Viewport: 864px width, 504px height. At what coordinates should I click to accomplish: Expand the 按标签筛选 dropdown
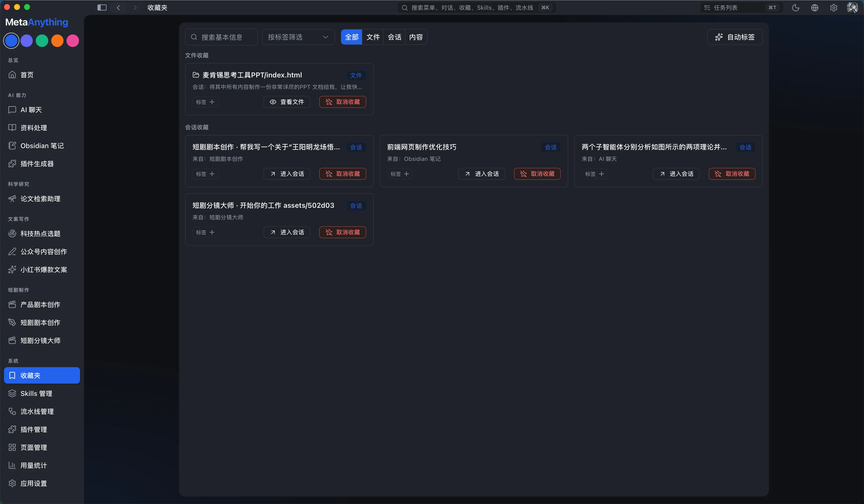point(298,37)
